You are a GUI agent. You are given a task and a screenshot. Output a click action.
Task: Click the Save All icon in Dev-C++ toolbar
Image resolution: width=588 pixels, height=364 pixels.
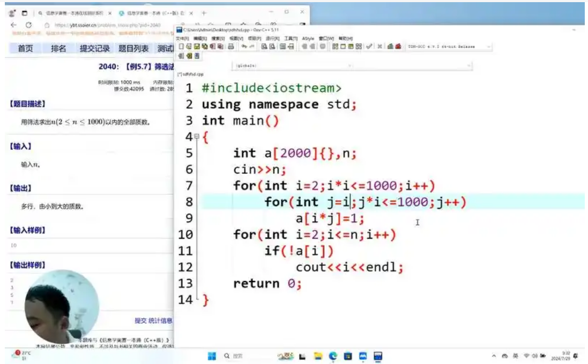(x=205, y=47)
